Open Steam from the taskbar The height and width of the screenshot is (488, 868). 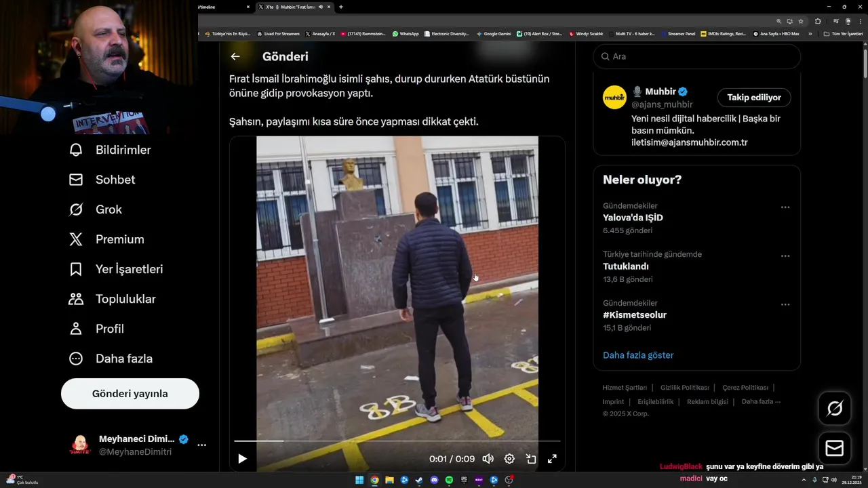pos(419,481)
